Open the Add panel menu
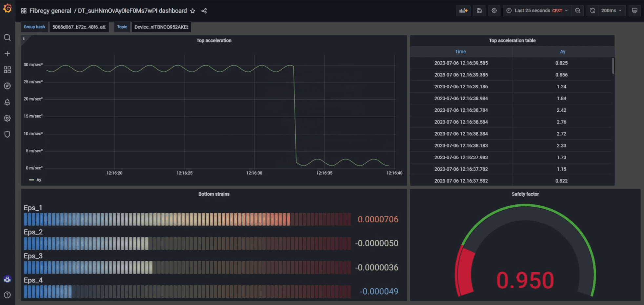 pyautogui.click(x=463, y=10)
